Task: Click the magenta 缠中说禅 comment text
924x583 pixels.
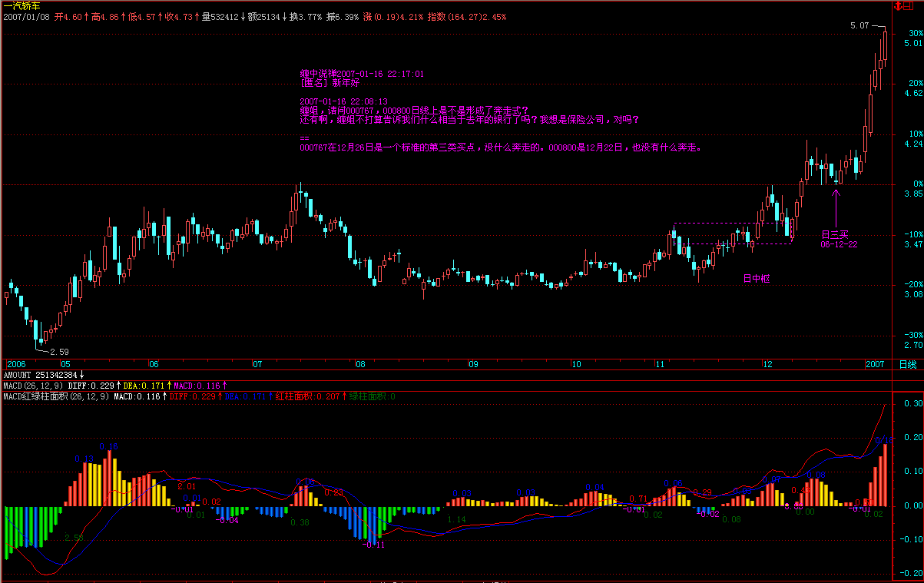Action: 361,74
